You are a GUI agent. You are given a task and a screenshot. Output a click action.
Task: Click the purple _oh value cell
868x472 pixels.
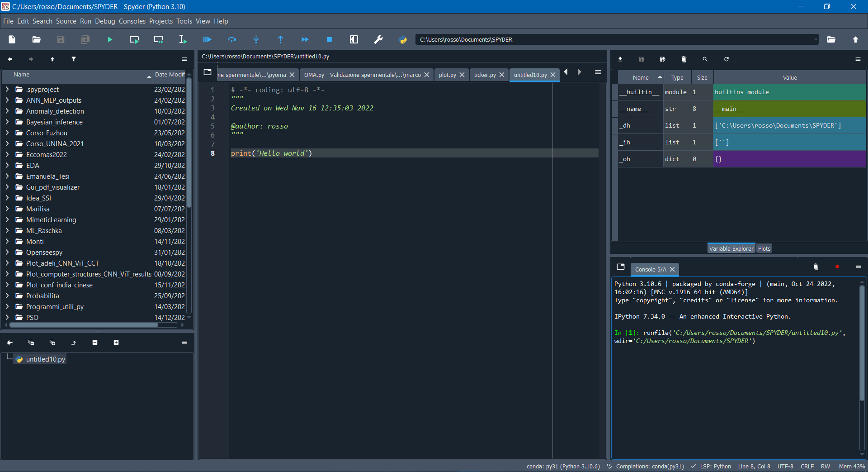[789, 159]
